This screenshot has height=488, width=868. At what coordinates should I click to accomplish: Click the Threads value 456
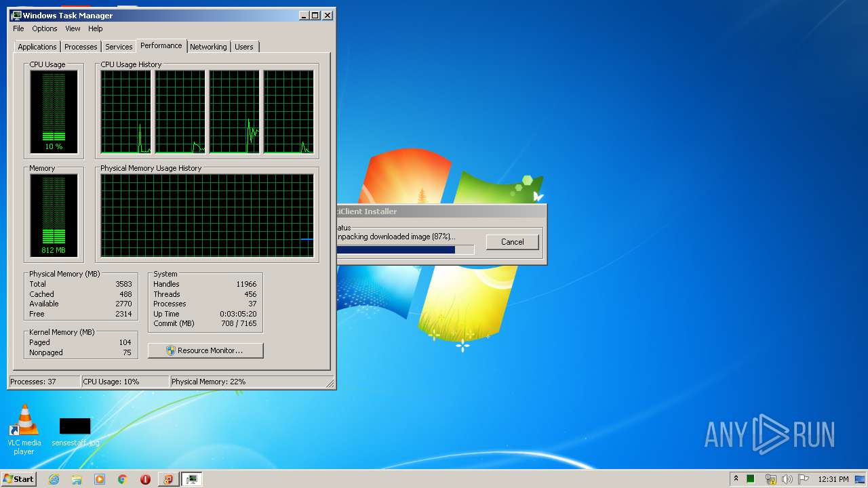(250, 294)
